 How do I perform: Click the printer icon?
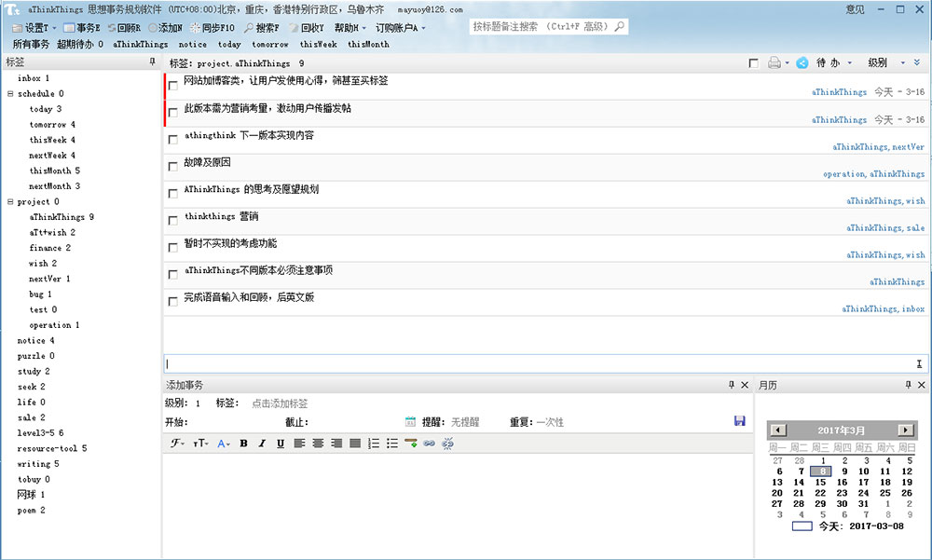point(774,62)
